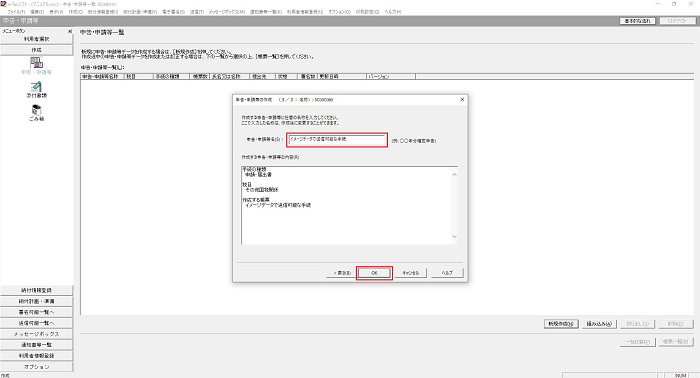Open the ヘルプ menu in menu bar
The image size is (700, 378).
click(x=393, y=12)
